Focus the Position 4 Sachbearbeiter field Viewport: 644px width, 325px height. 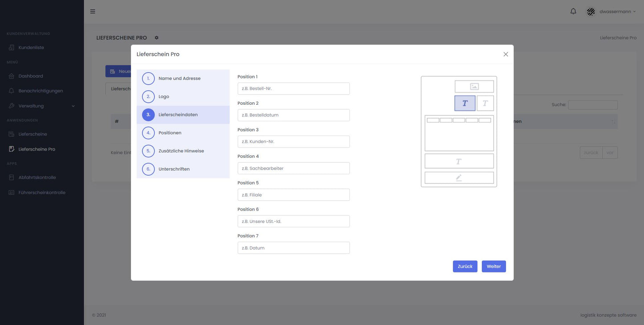click(293, 169)
